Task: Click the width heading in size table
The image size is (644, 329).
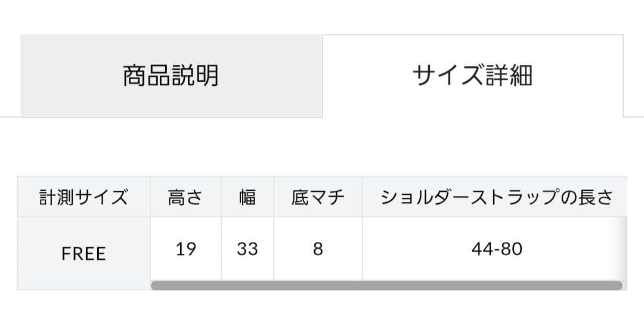Action: (247, 197)
